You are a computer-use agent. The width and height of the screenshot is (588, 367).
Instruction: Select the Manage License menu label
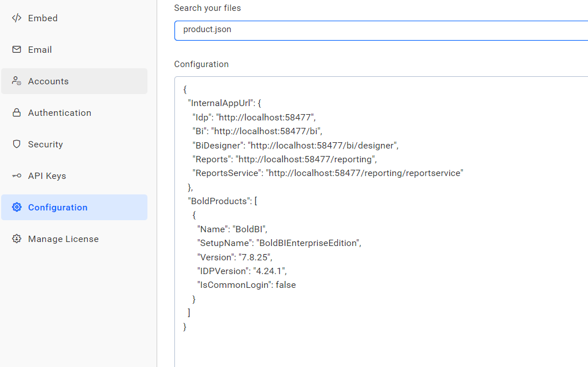63,239
